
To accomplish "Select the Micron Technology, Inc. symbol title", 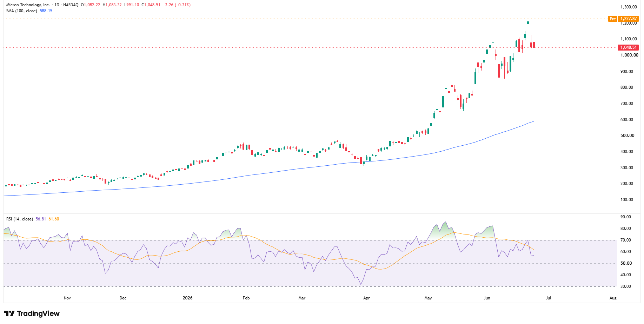I will (28, 5).
